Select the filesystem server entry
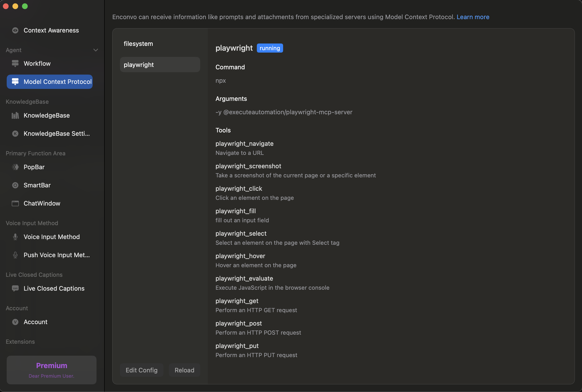582x392 pixels. [138, 44]
